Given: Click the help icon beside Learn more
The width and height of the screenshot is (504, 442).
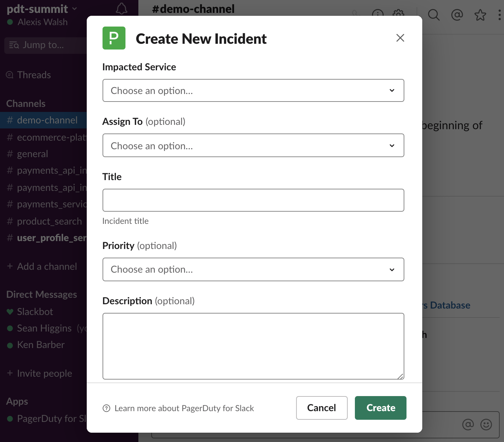Looking at the screenshot, I should click(106, 408).
